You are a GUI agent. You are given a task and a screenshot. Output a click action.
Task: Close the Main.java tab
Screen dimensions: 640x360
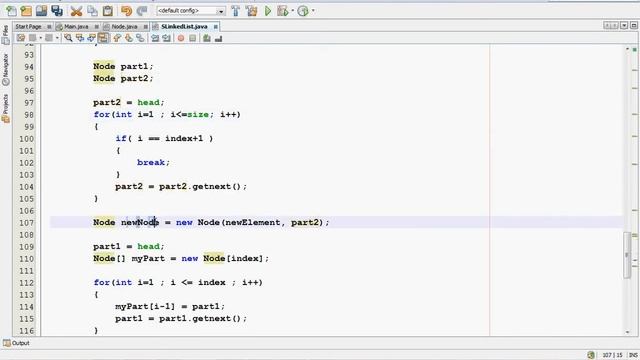[x=97, y=27]
